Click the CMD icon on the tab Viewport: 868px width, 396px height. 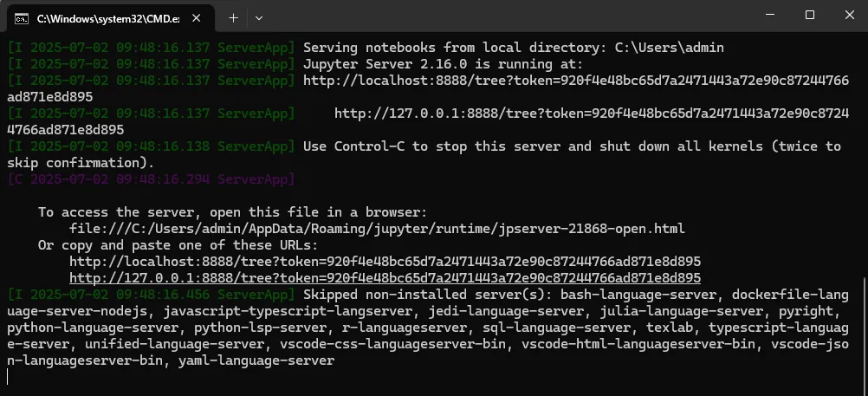coord(22,18)
